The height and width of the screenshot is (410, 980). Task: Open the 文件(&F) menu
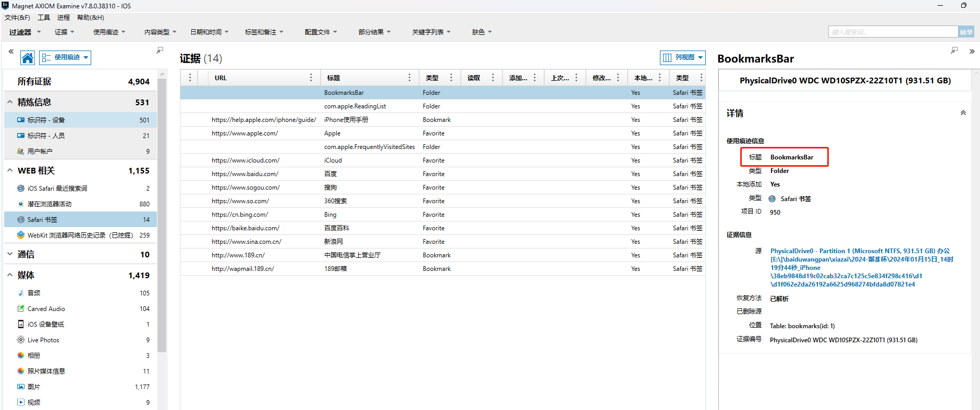(17, 18)
